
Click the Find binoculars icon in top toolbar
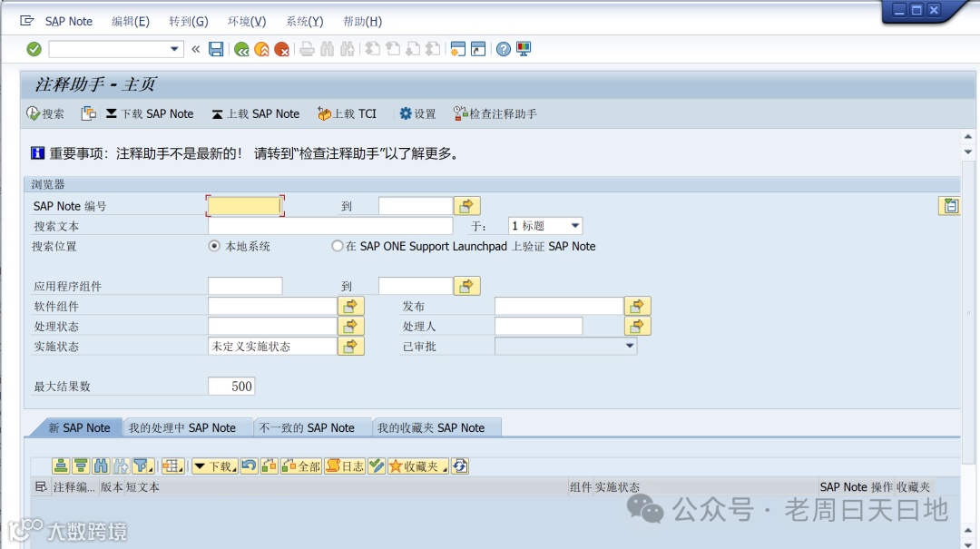tap(327, 49)
